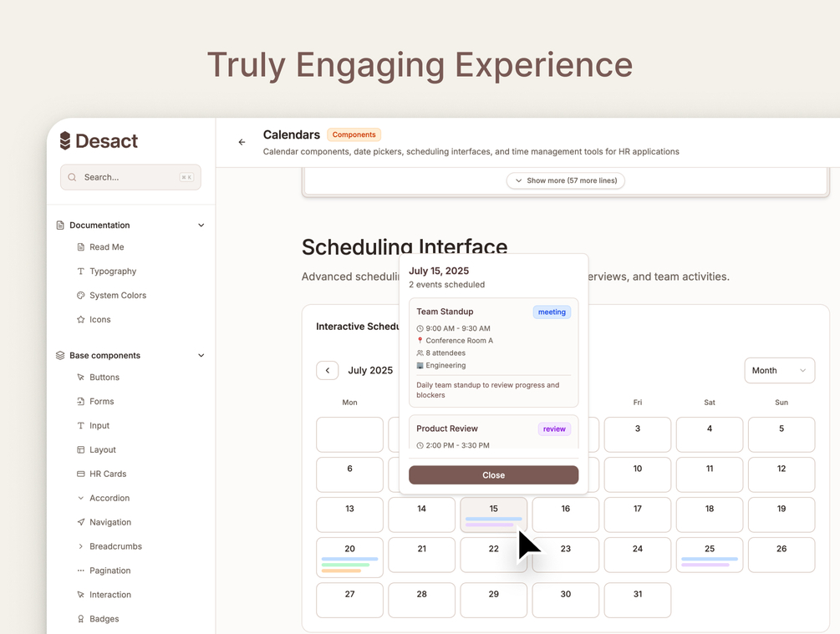
Task: Expand Show more (57 more lines)
Action: coord(566,180)
